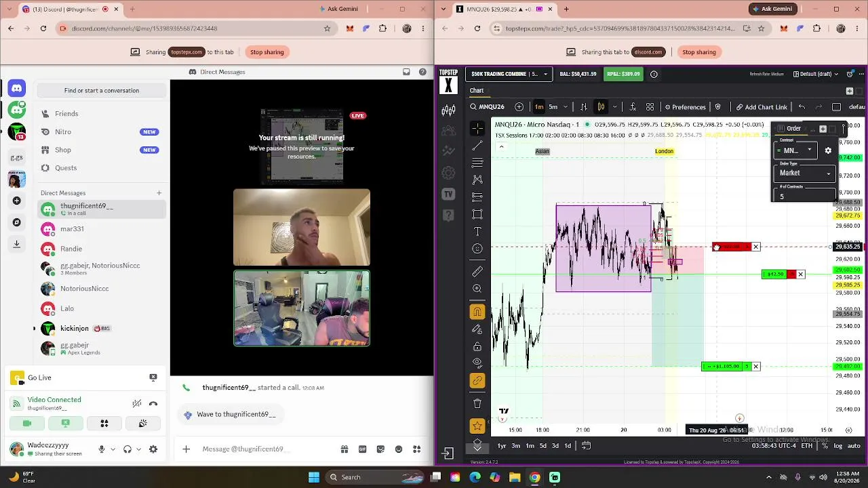
Task: Open the favorites star toolbar button
Action: [477, 426]
